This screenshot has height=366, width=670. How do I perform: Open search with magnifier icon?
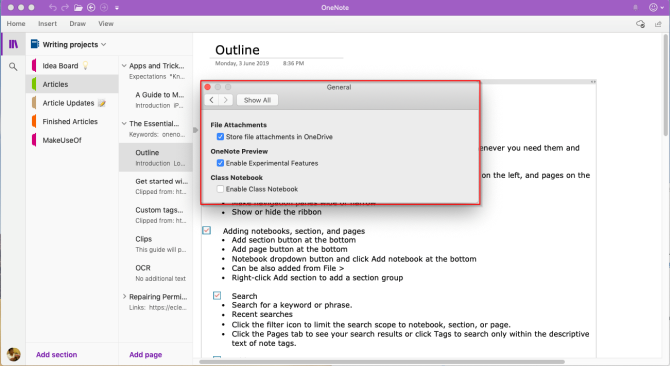(x=13, y=67)
